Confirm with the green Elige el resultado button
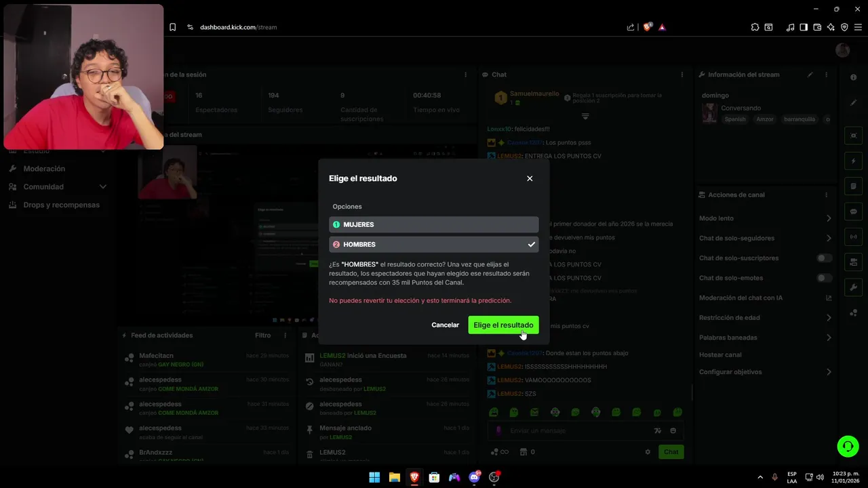Screen dimensions: 868x488 (503, 325)
